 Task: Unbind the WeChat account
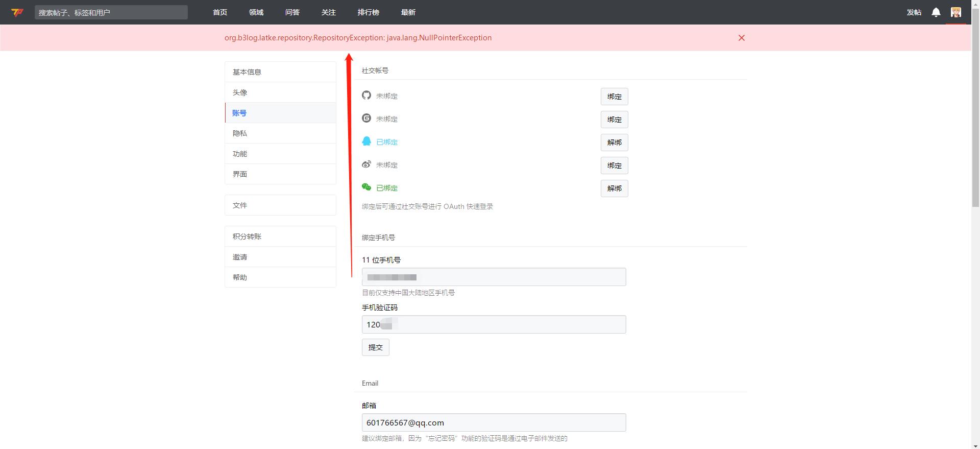614,188
